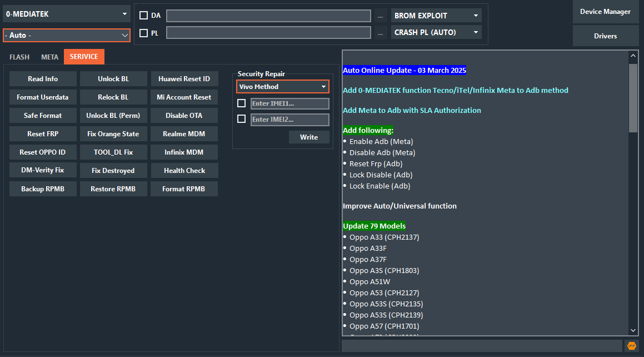The image size is (644, 357).
Task: Click the log panel scrollbar thumb
Action: [633, 98]
